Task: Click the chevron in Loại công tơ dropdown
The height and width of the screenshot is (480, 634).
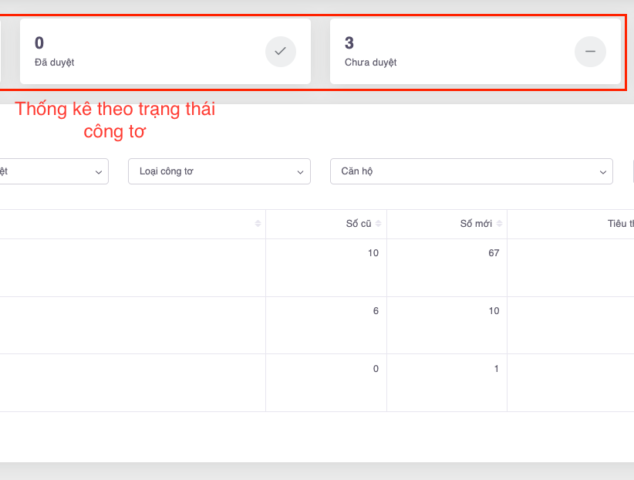Action: point(301,172)
